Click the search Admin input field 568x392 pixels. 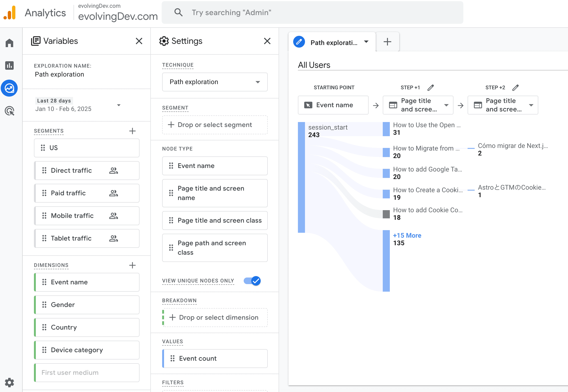coord(312,12)
